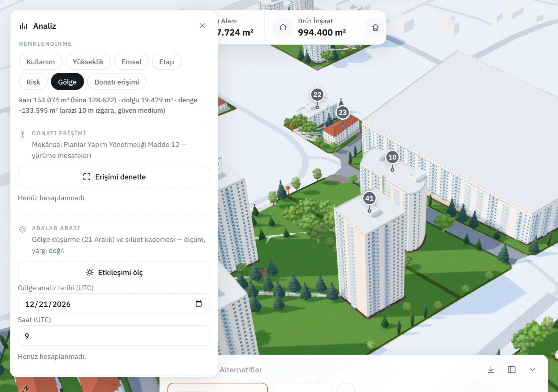The image size is (558, 392).
Task: Click the Mekânsal Planlar Yapım Yönetmeliği description
Action: (x=109, y=150)
